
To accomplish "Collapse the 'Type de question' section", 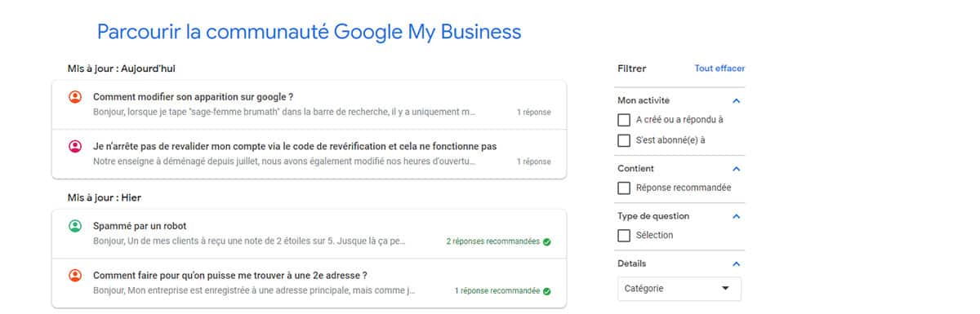I will pyautogui.click(x=737, y=216).
